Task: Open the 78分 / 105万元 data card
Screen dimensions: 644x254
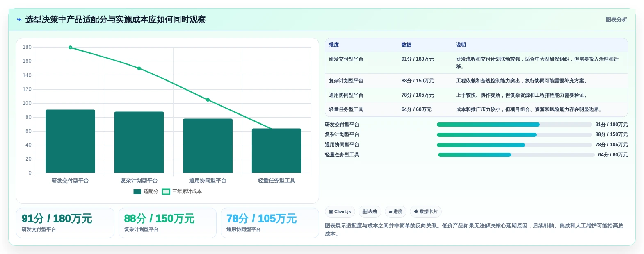Action: [x=270, y=223]
